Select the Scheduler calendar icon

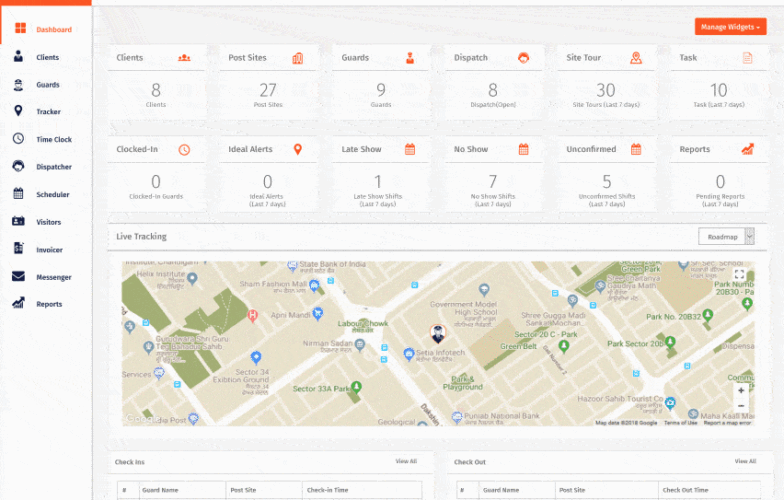tap(18, 194)
